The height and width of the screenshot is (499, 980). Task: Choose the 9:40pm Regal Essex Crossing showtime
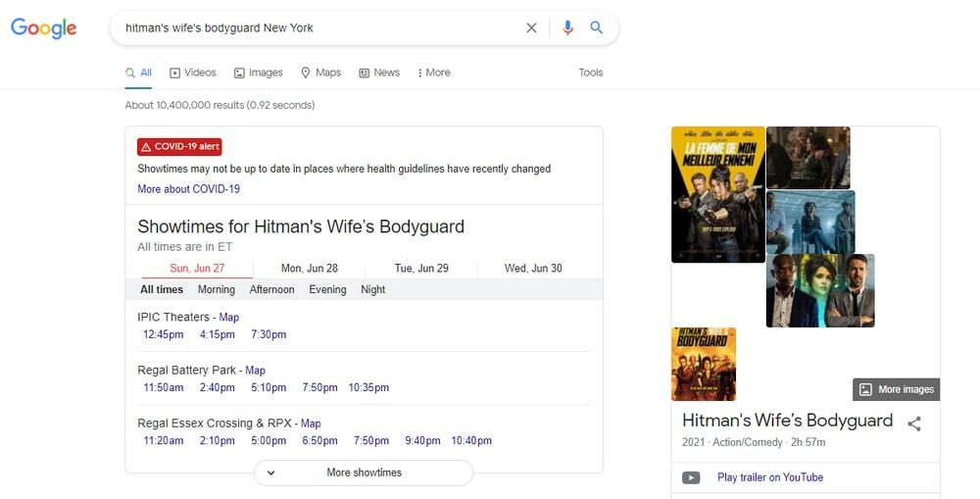point(422,441)
